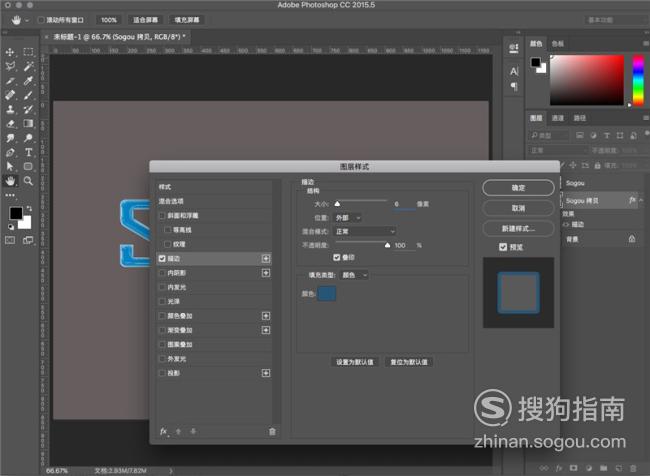Open the 位置 position dropdown showing 外部
This screenshot has height=476, width=650.
coord(347,218)
